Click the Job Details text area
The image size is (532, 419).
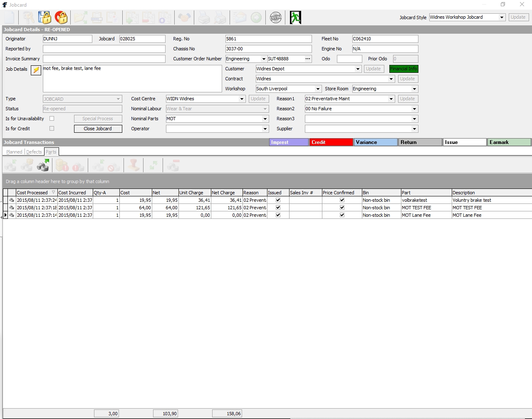132,79
